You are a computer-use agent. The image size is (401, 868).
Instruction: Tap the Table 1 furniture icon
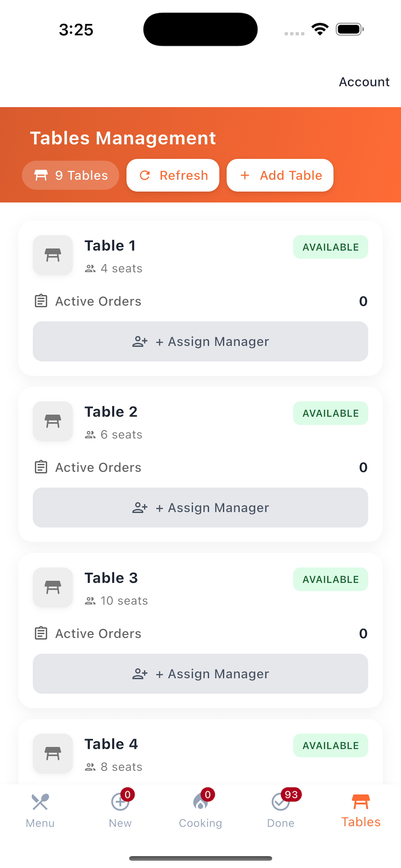coord(53,255)
